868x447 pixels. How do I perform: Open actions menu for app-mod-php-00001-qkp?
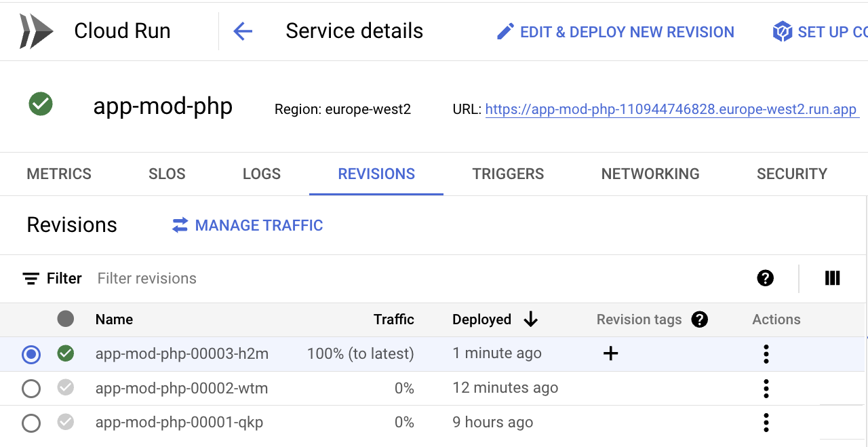tap(766, 423)
